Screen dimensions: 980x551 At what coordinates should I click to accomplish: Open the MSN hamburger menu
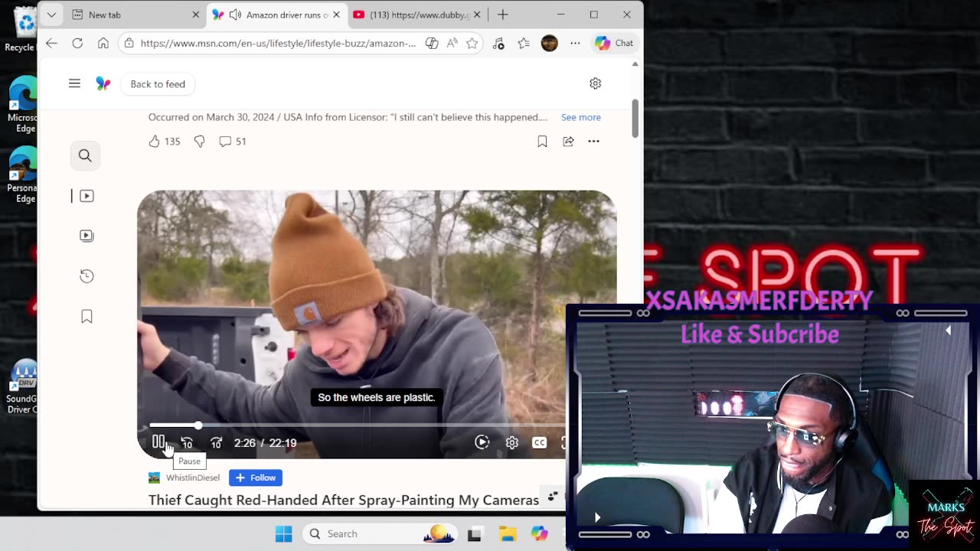[x=74, y=83]
